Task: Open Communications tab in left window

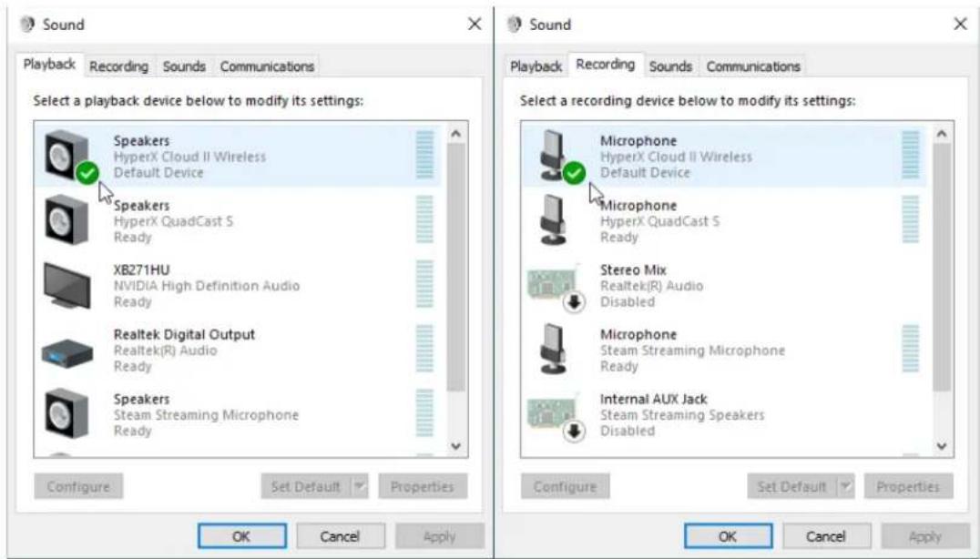Action: (267, 66)
